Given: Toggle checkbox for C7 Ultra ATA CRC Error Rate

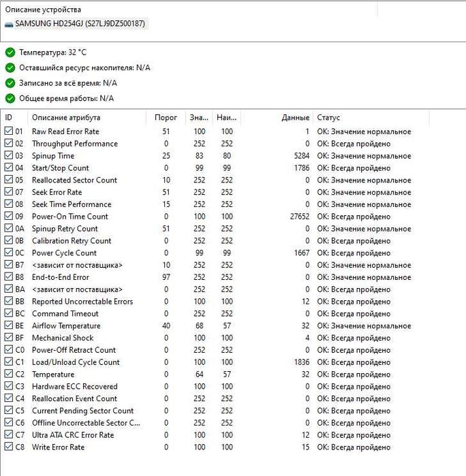Looking at the screenshot, I should pos(9,434).
